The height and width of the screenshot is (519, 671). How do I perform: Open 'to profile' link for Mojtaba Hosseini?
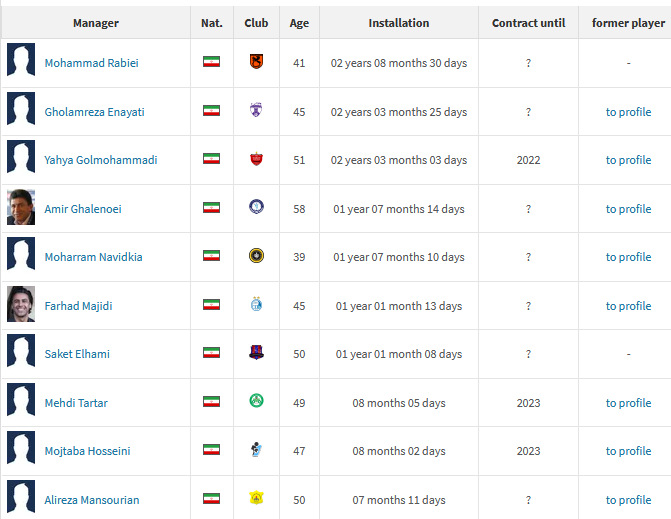[628, 451]
